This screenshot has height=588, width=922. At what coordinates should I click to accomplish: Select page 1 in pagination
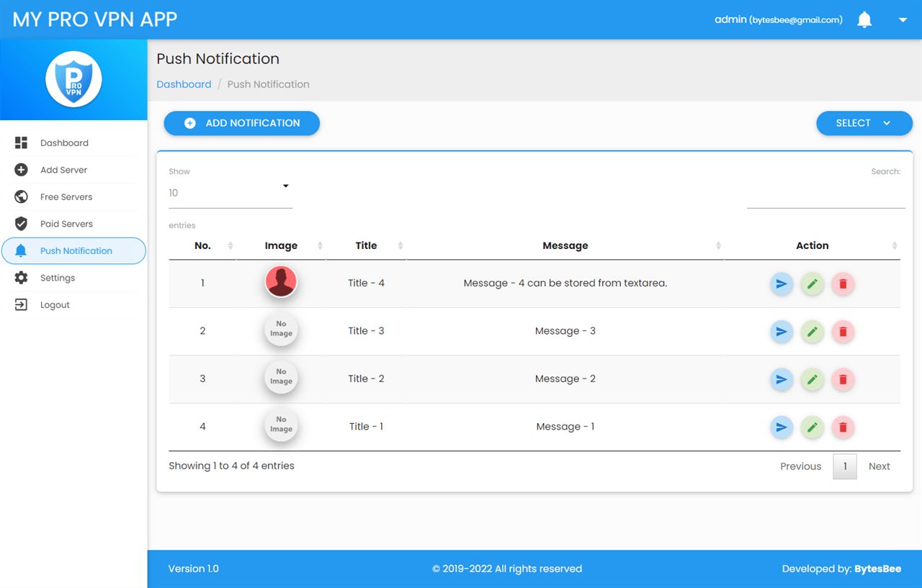845,466
